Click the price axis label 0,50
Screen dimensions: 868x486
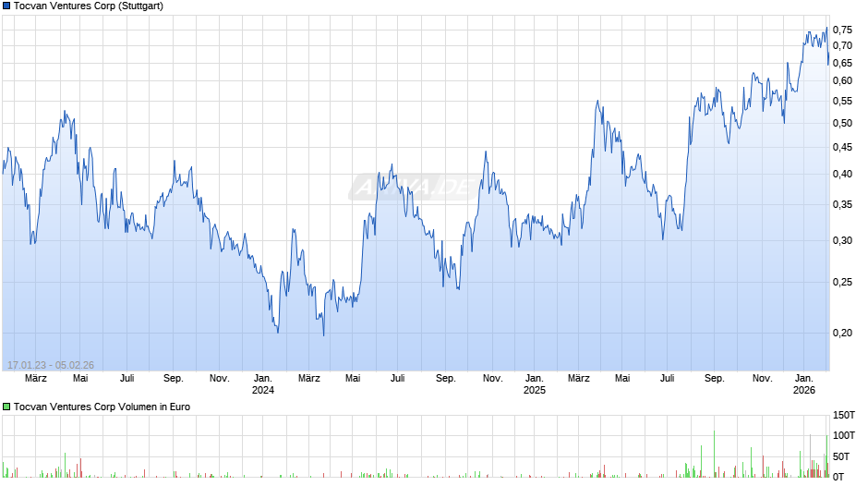coord(842,124)
